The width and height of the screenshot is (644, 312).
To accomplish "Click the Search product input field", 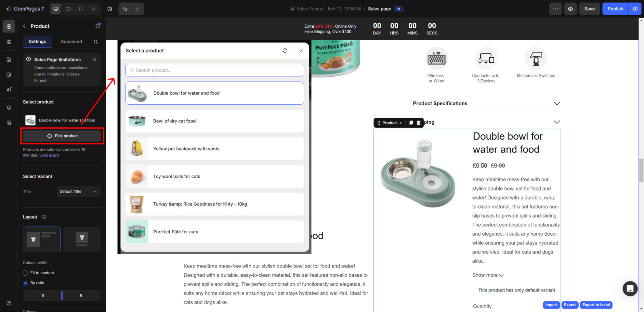I will tap(215, 70).
